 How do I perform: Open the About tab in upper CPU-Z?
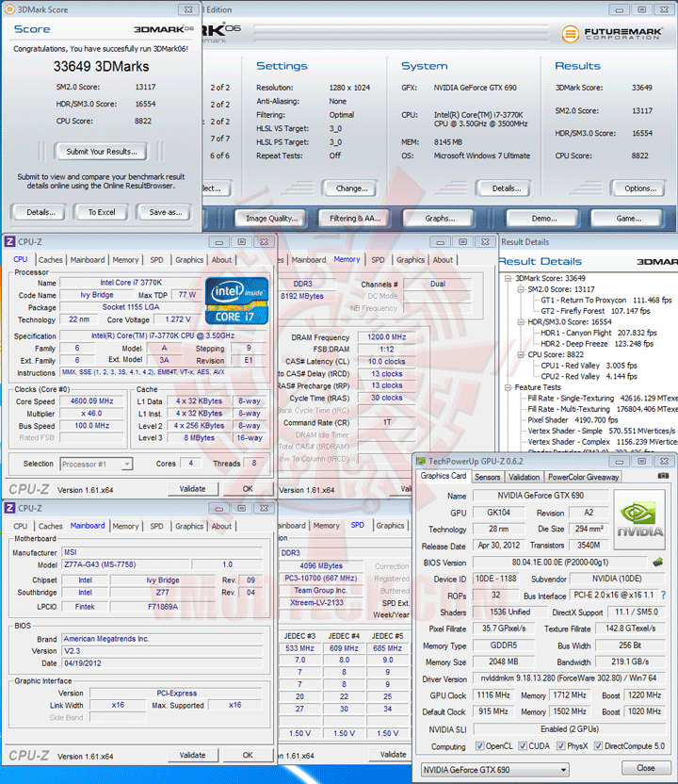click(221, 260)
